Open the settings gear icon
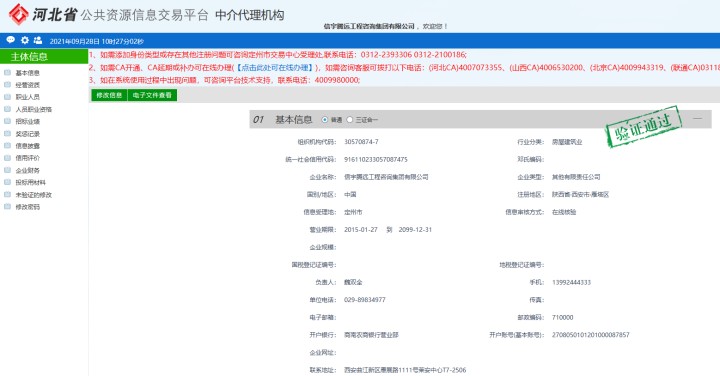 25,40
